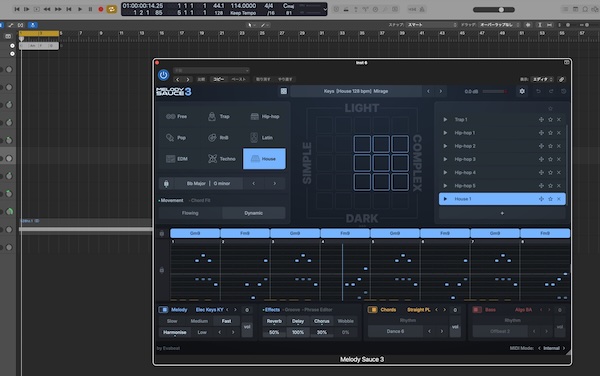Click the preset browser grid icon

click(284, 91)
